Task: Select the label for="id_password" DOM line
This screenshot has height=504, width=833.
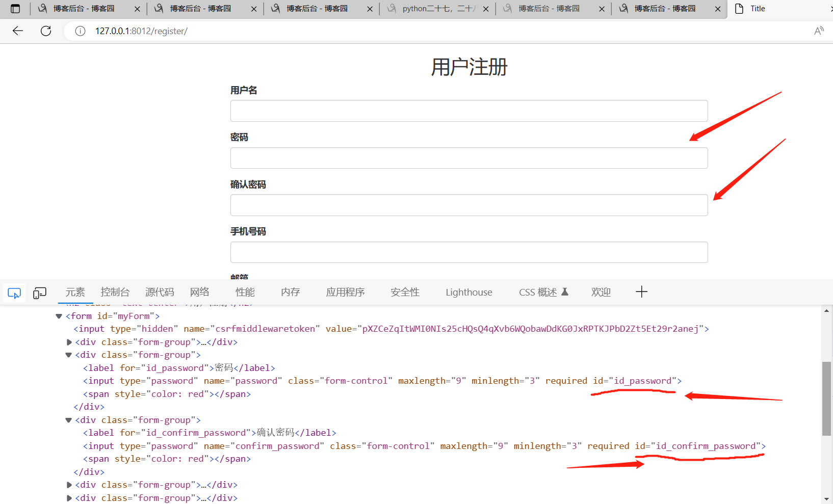Action: (179, 368)
